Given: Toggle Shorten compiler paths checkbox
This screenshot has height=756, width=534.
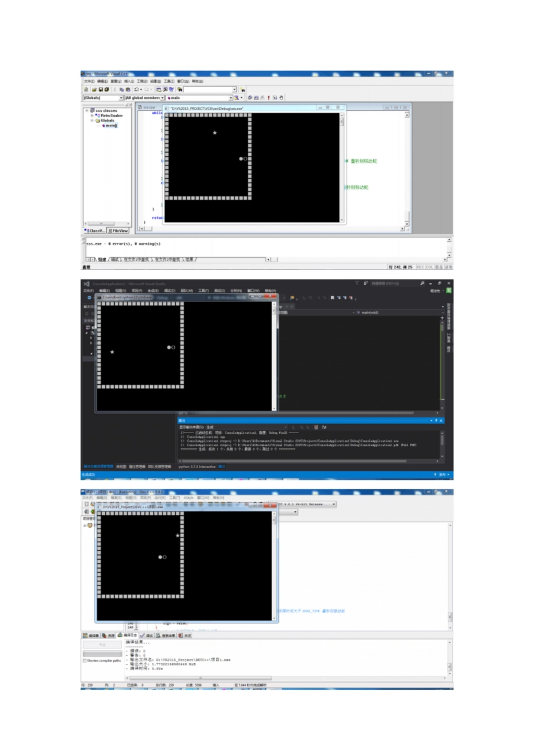Looking at the screenshot, I should tap(85, 660).
